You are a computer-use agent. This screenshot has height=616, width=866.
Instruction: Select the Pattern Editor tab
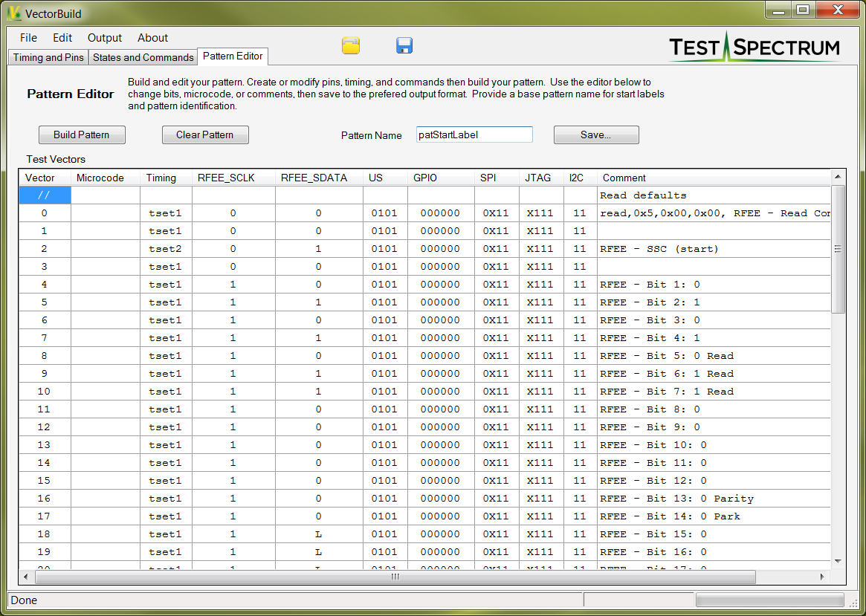[233, 56]
